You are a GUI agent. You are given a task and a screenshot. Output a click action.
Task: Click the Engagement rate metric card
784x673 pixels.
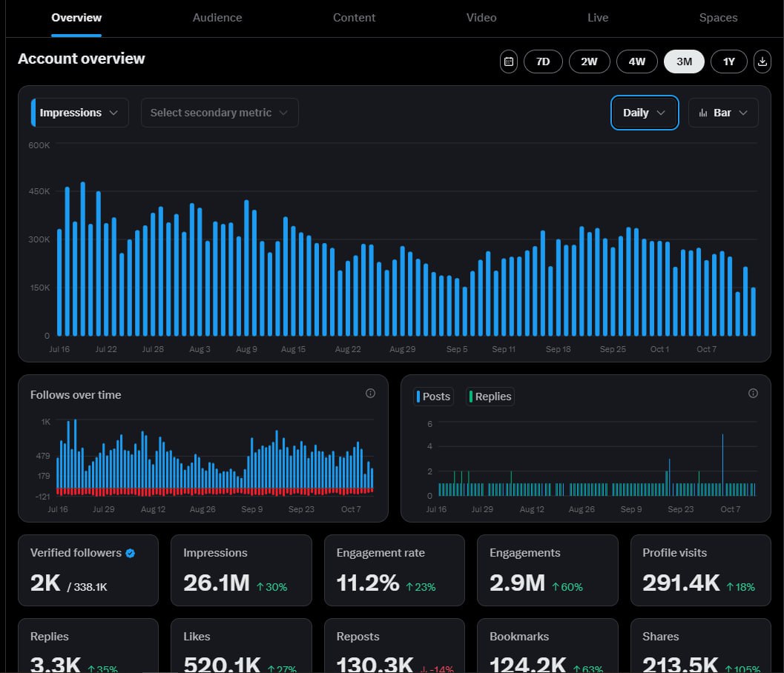pyautogui.click(x=394, y=570)
